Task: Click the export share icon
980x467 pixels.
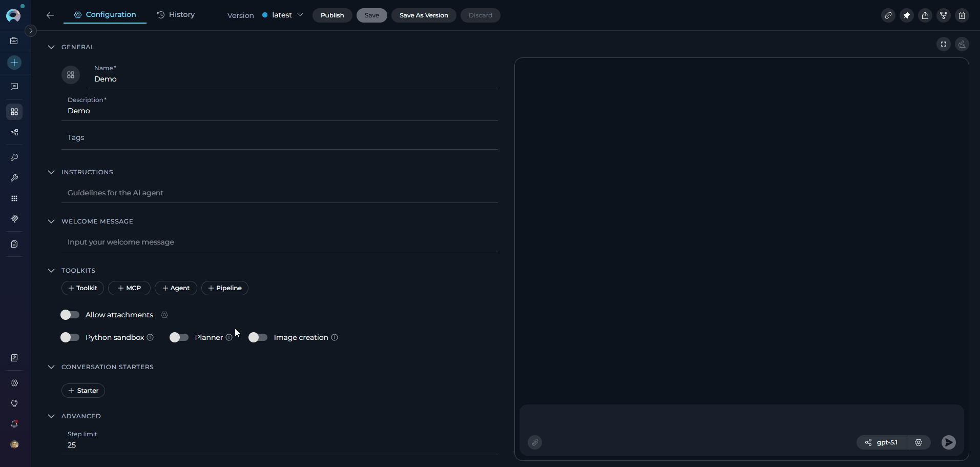Action: 925,15
